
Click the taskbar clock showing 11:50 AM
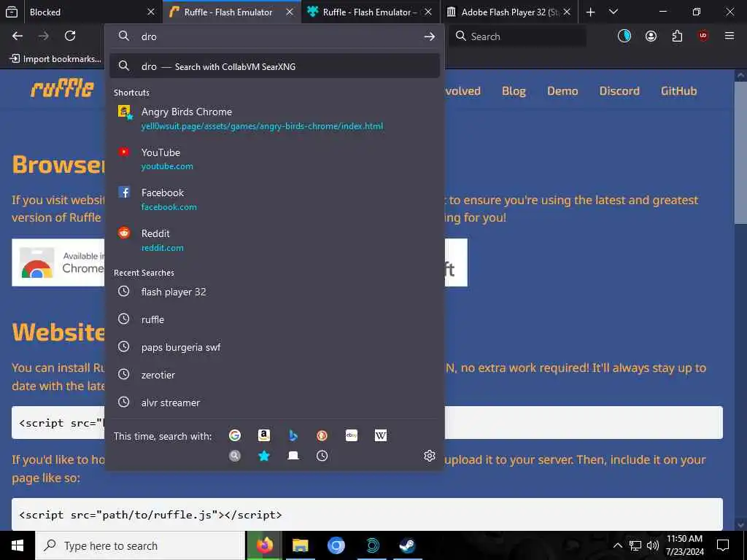pyautogui.click(x=684, y=545)
